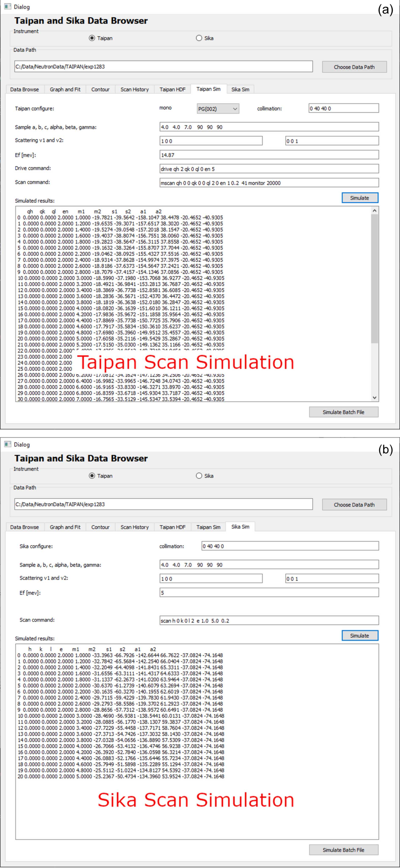The width and height of the screenshot is (400, 868).
Task: Click scrollbar thumb in Taipan simulated results
Action: pos(374,279)
